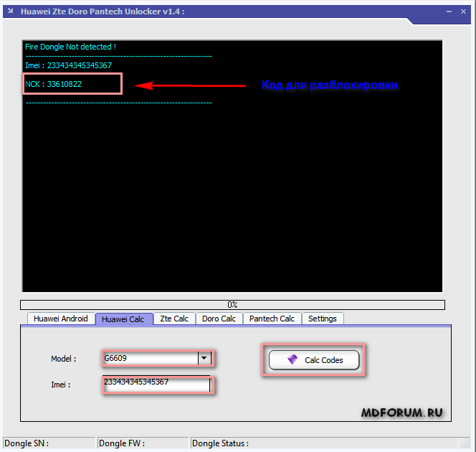Click the gem icon on Calc Codes
This screenshot has width=476, height=452.
(292, 360)
